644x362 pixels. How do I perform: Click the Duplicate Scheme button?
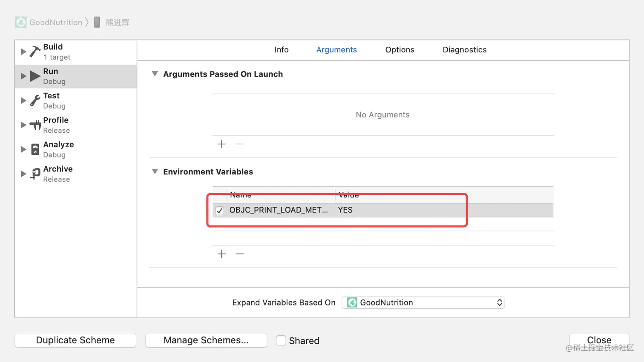pos(75,340)
